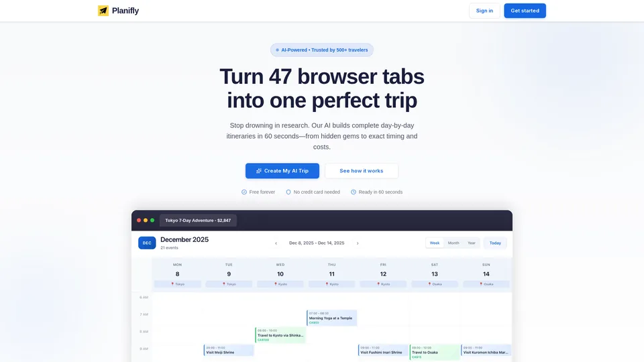This screenshot has height=362, width=644.
Task: Click the Create My AI Trip button
Action: 282,171
